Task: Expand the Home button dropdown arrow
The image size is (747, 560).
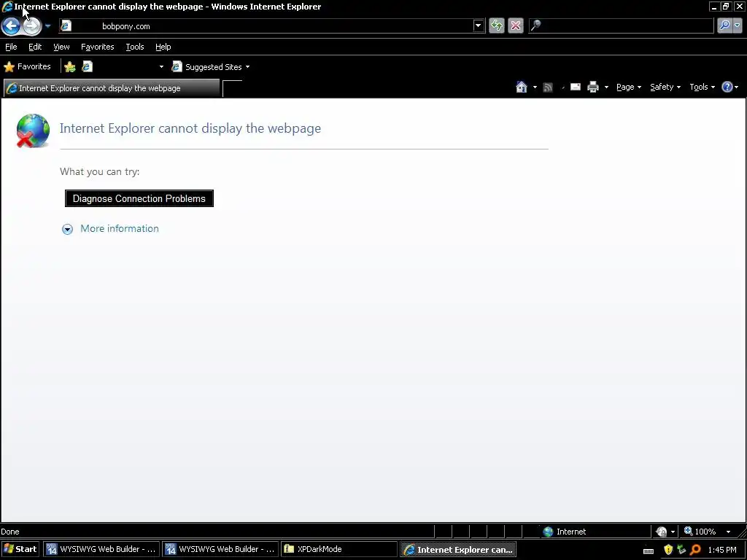Action: pyautogui.click(x=535, y=87)
